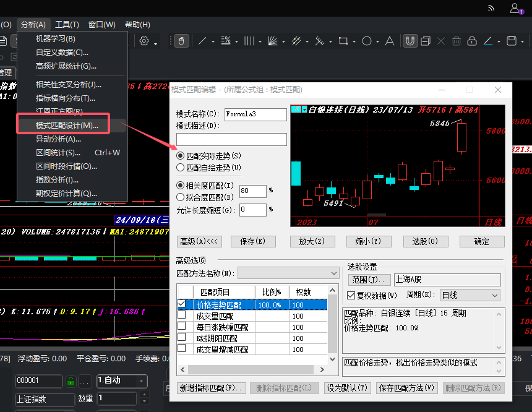Click the 新增指标匹配(F) button
Image resolution: width=532 pixels, height=412 pixels.
pyautogui.click(x=211, y=388)
